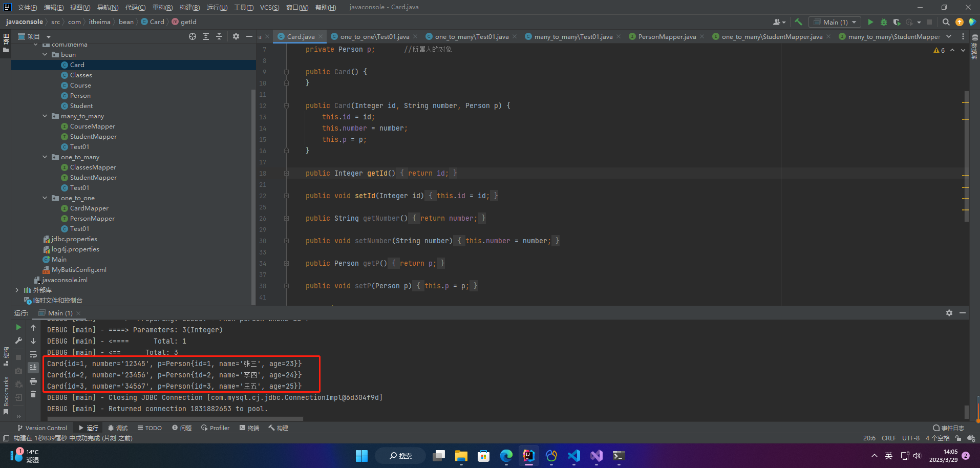Expand the 外部库 external libraries node
This screenshot has height=468, width=980.
coord(17,290)
